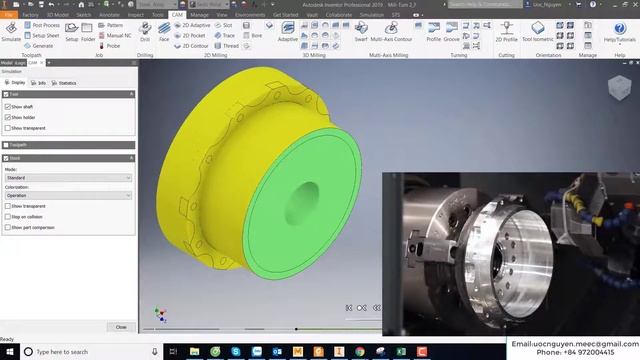Choose 2D Pocket milling
The height and width of the screenshot is (360, 640).
point(190,36)
